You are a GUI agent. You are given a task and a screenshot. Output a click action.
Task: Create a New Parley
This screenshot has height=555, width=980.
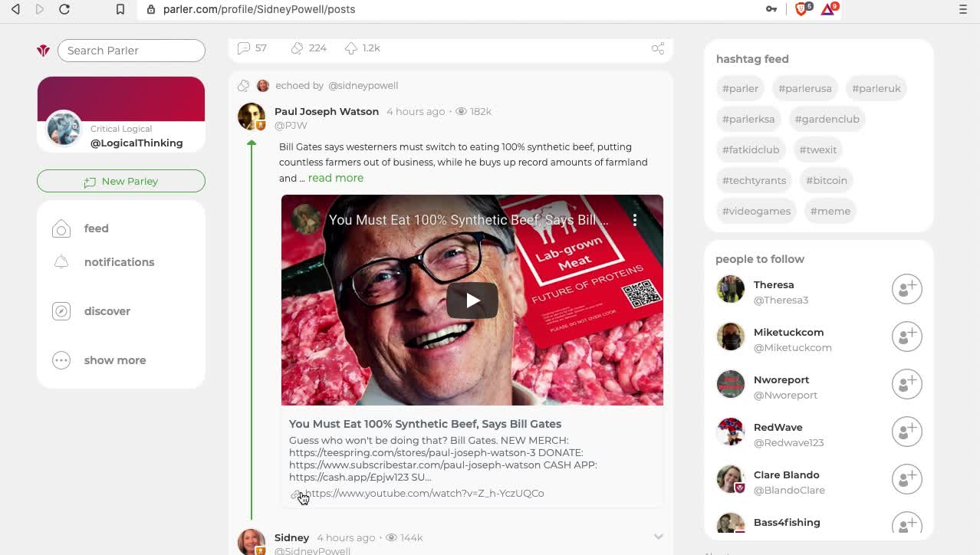(x=121, y=181)
